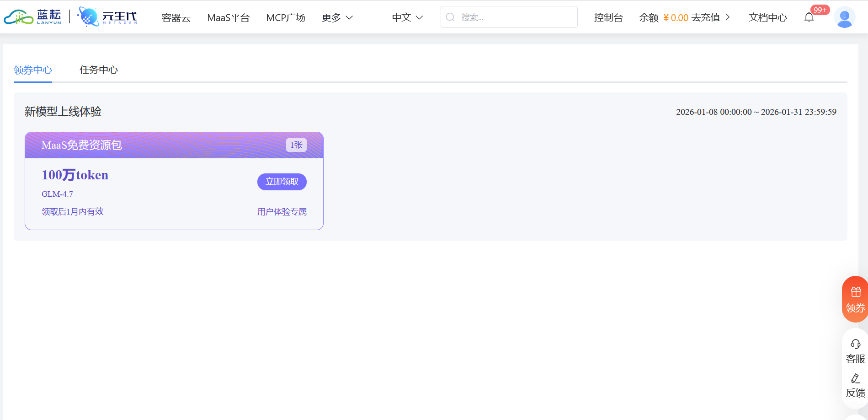
Task: Open notifications via the bell icon
Action: [809, 17]
